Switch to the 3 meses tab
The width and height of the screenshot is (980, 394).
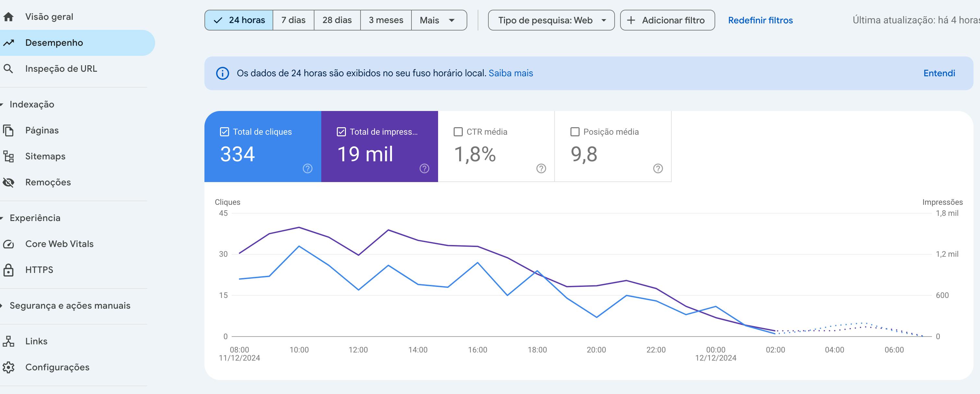tap(386, 20)
